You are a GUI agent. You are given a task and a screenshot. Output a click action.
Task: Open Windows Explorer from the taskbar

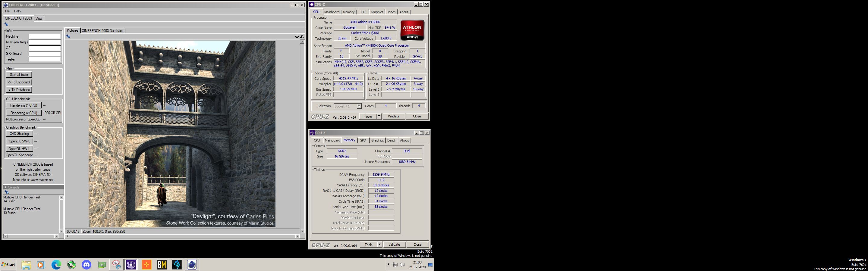click(x=26, y=265)
